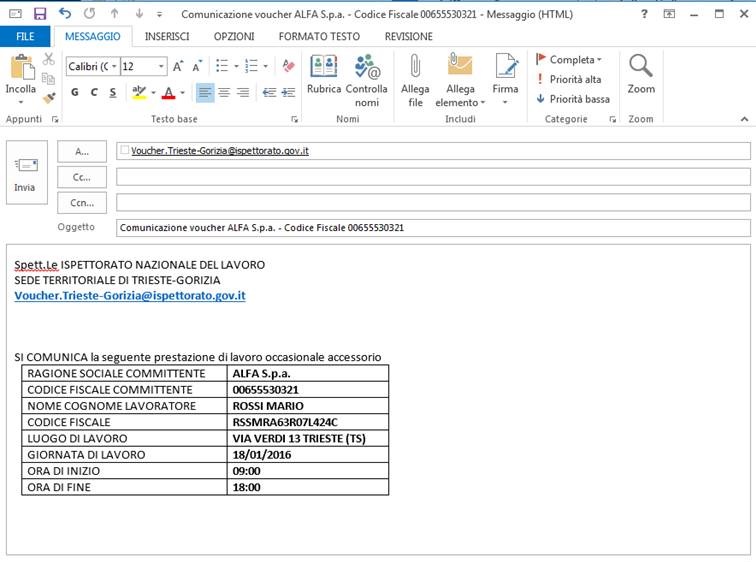756x562 pixels.
Task: Expand the Appunti clipboard dialog launcher
Action: click(x=55, y=120)
